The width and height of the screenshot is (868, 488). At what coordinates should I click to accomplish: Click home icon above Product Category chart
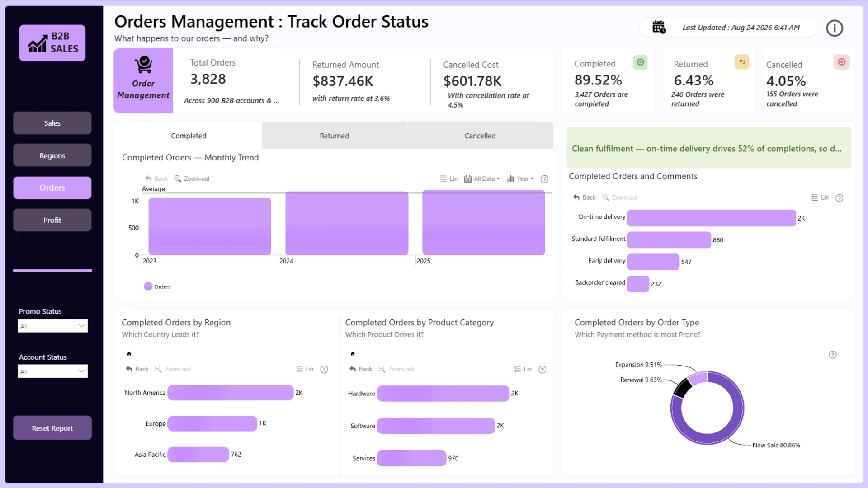pos(353,354)
